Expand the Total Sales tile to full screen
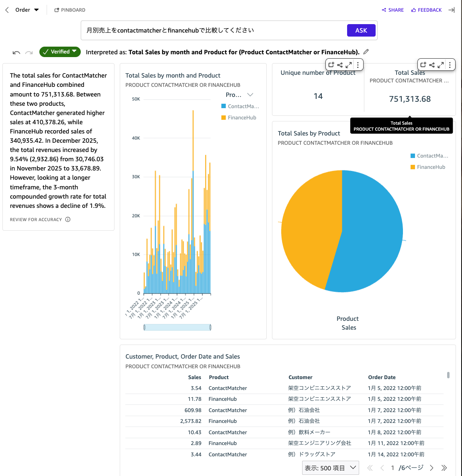This screenshot has height=476, width=462. click(x=440, y=64)
